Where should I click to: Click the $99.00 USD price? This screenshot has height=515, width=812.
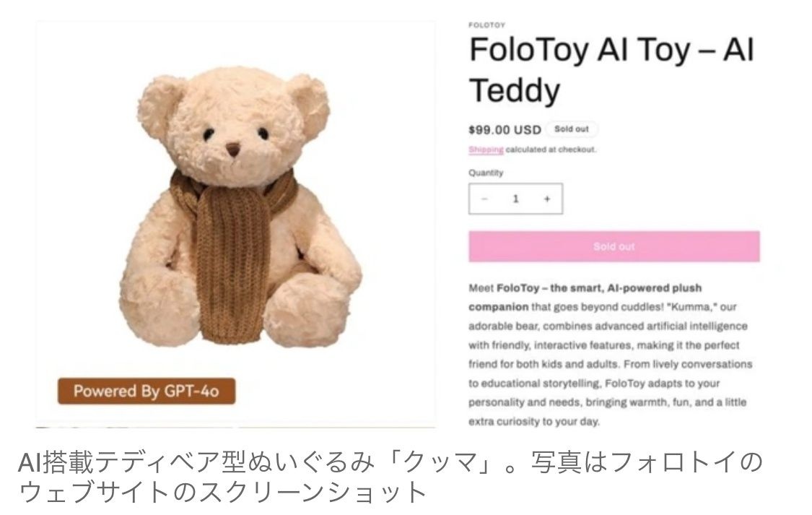pyautogui.click(x=505, y=129)
